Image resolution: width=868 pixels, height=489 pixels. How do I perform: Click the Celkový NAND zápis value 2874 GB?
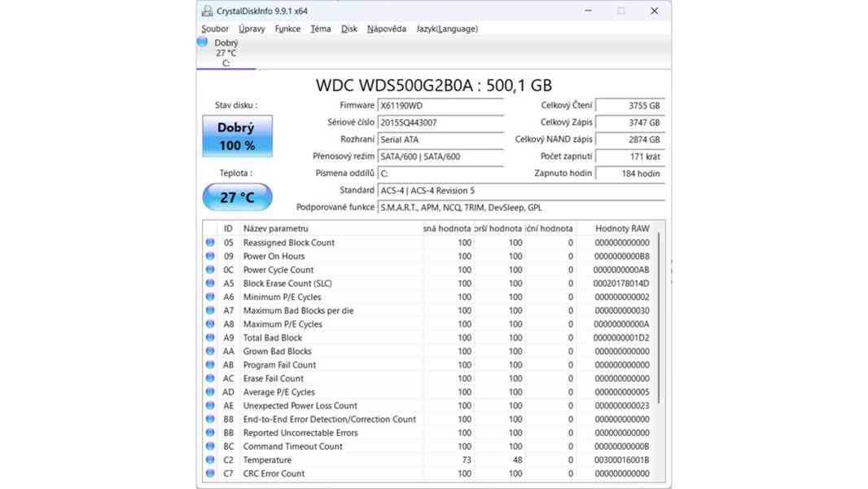coord(630,139)
